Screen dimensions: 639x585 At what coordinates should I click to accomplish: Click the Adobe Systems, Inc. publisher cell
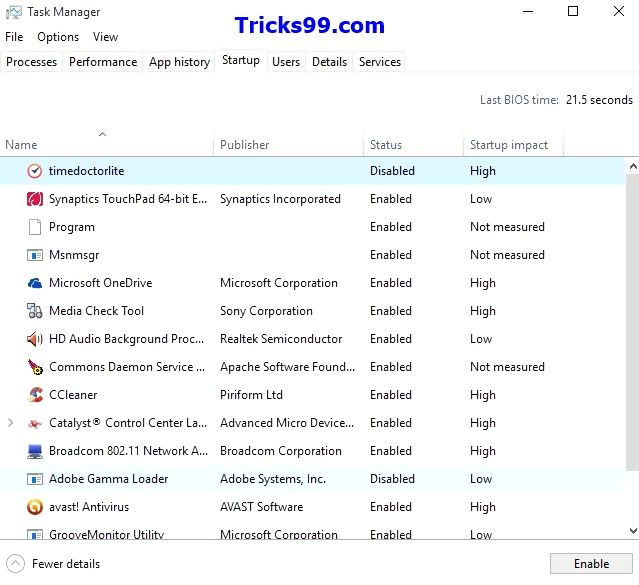pyautogui.click(x=273, y=479)
